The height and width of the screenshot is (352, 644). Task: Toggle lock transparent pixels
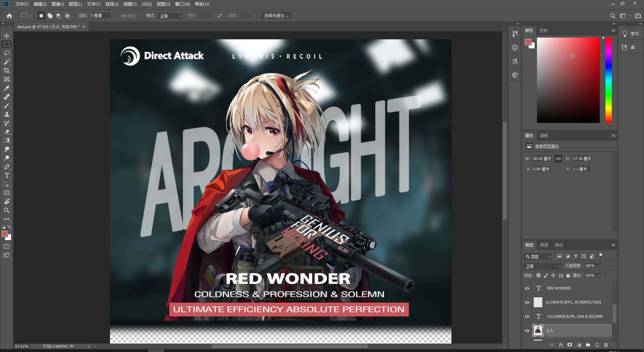[538, 275]
